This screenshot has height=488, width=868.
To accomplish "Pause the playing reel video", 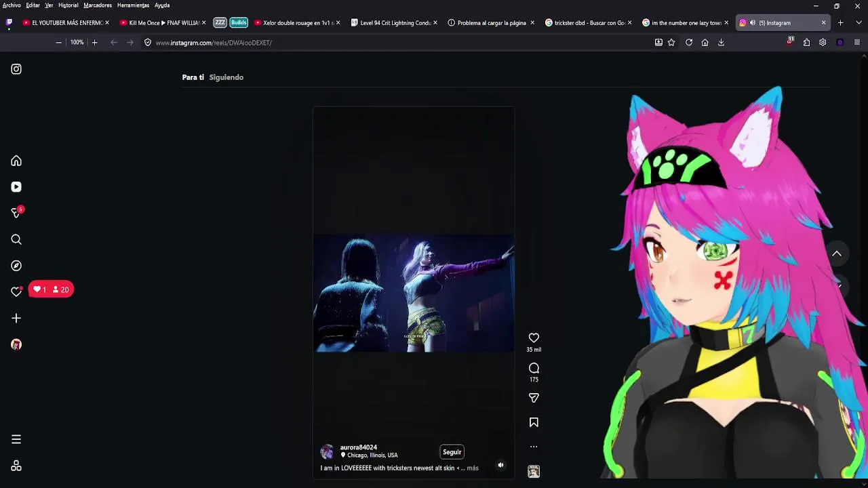I will (413, 293).
